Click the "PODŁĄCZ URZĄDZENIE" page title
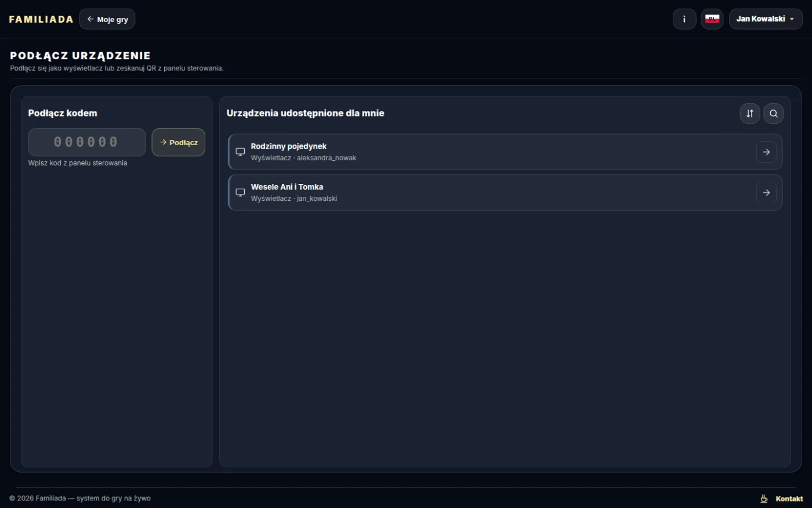Screen dimensions: 812x508 point(81,56)
